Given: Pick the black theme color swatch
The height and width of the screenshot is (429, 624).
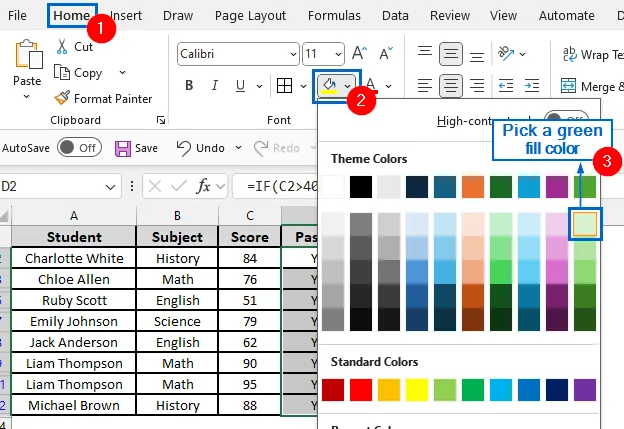Looking at the screenshot, I should [x=361, y=187].
